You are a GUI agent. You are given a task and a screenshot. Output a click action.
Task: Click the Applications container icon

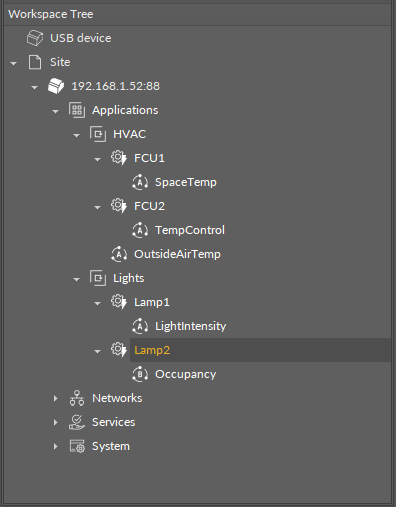click(77, 110)
